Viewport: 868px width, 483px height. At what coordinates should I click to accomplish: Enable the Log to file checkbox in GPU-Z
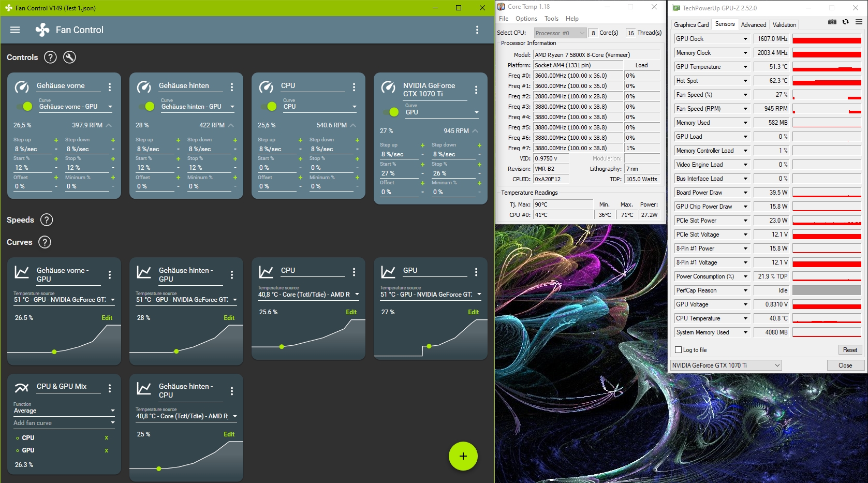point(679,350)
